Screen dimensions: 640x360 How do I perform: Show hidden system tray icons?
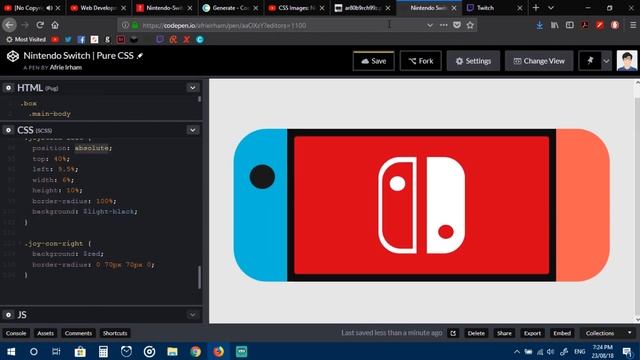coord(517,351)
